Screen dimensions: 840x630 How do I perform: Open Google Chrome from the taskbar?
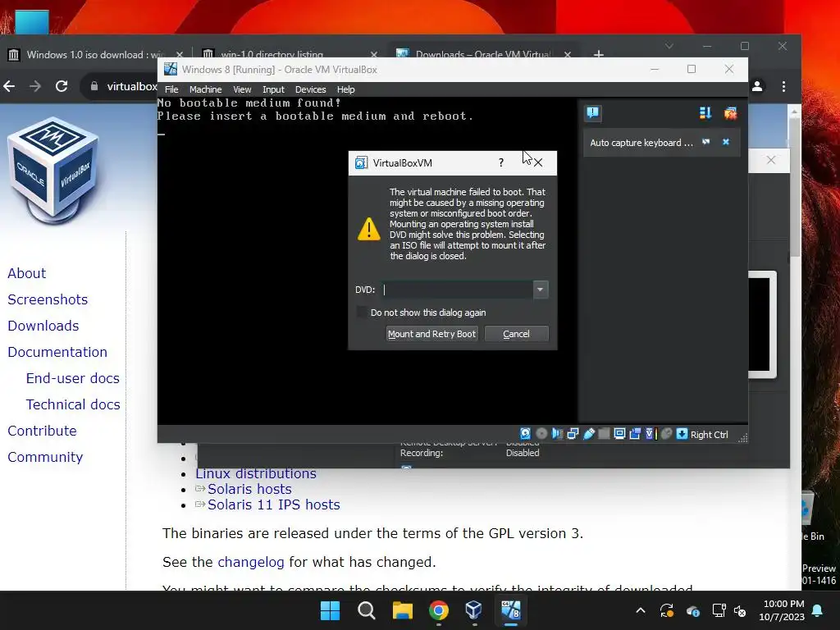[438, 610]
